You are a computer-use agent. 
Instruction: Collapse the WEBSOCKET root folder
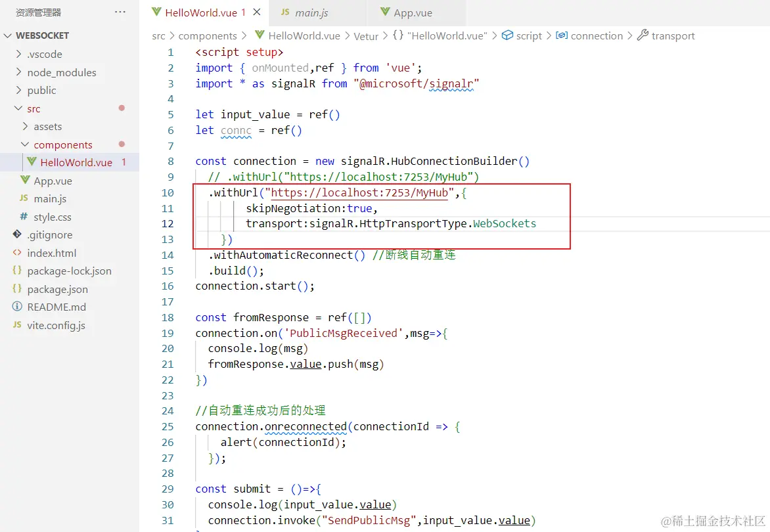click(x=7, y=35)
